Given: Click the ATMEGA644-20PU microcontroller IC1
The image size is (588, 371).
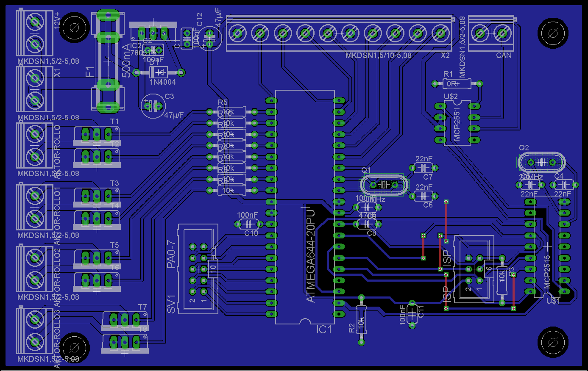Looking at the screenshot, I should point(305,208).
